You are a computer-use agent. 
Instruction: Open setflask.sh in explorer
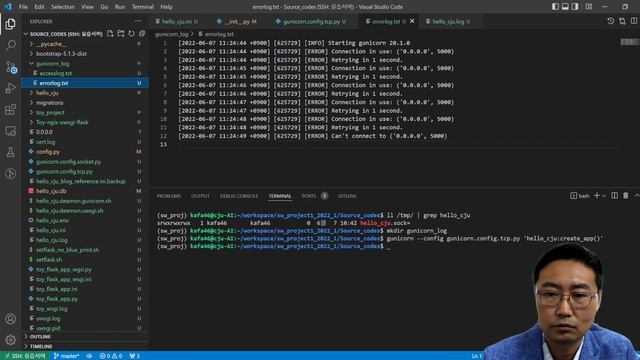49,260
